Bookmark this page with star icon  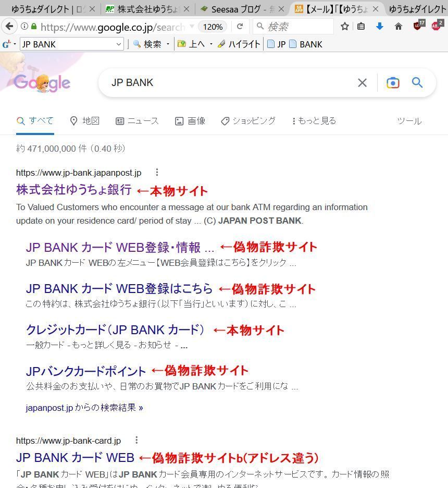click(344, 27)
